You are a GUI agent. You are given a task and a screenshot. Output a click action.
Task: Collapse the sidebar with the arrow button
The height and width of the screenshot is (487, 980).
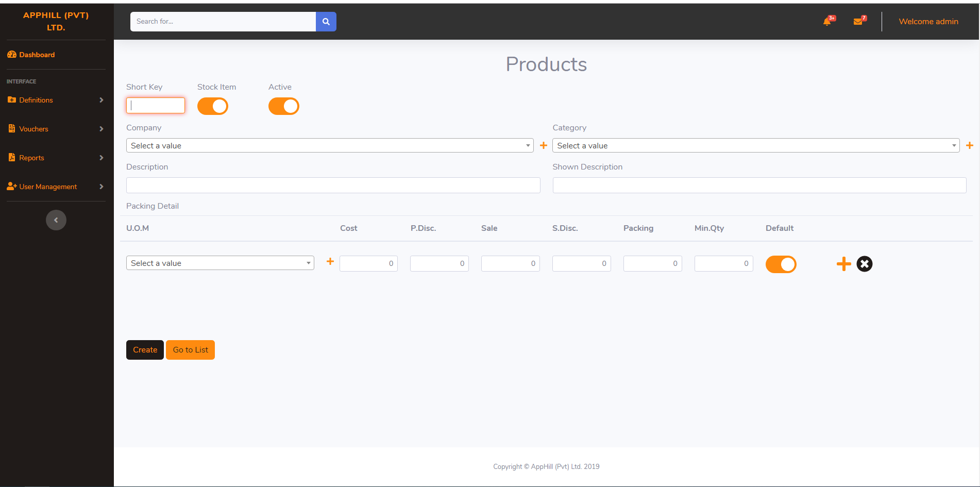tap(56, 220)
